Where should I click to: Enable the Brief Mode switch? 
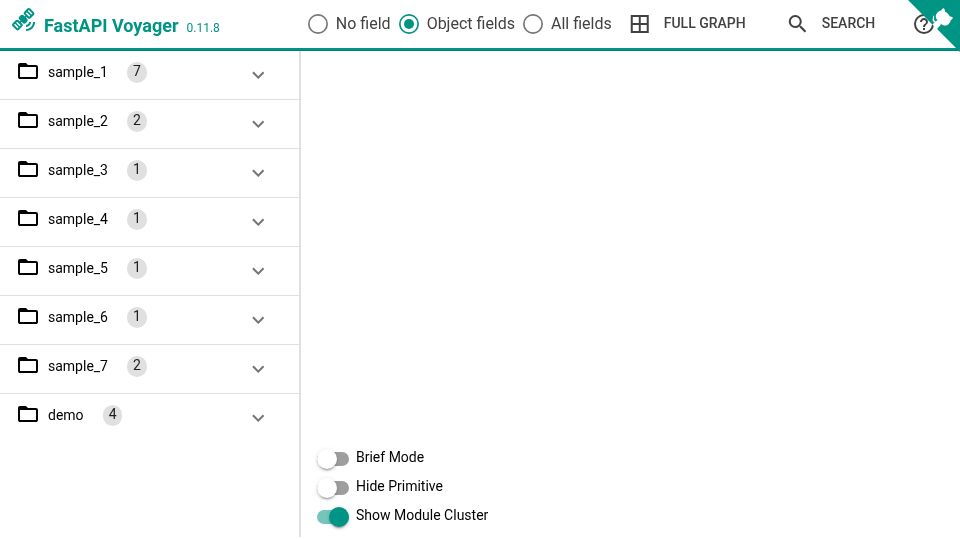point(333,459)
